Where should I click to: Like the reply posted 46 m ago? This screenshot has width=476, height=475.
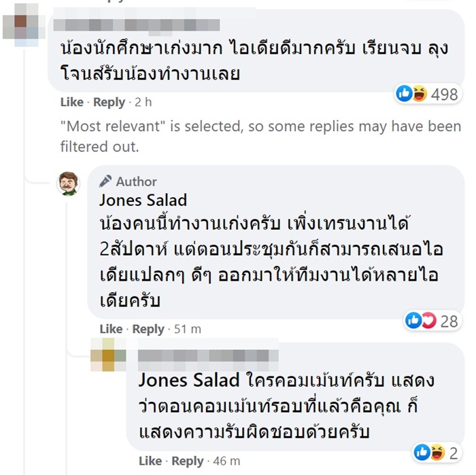150,461
